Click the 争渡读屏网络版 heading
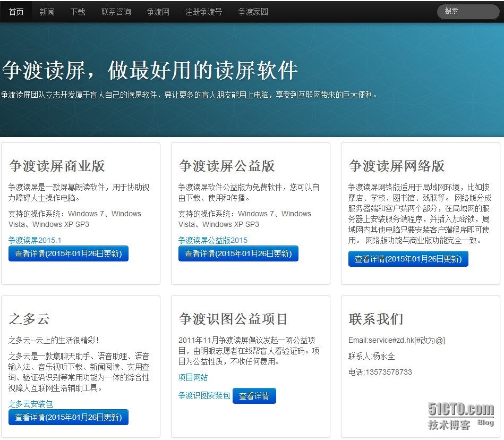 pos(397,166)
